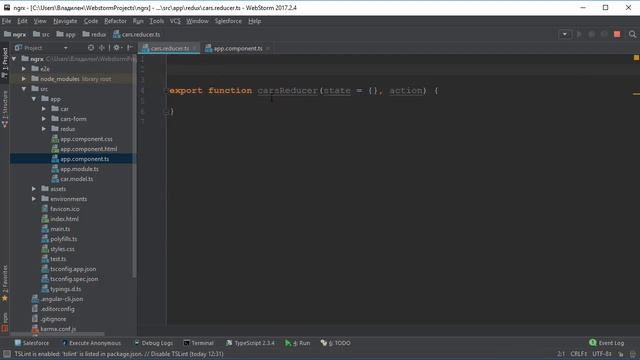640x360 pixels.
Task: Open the Edit menu
Action: click(22, 21)
